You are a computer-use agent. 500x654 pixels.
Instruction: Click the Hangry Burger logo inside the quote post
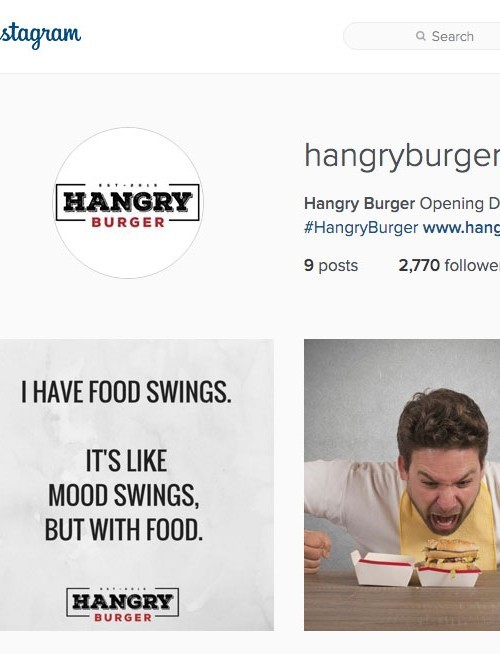point(123,605)
